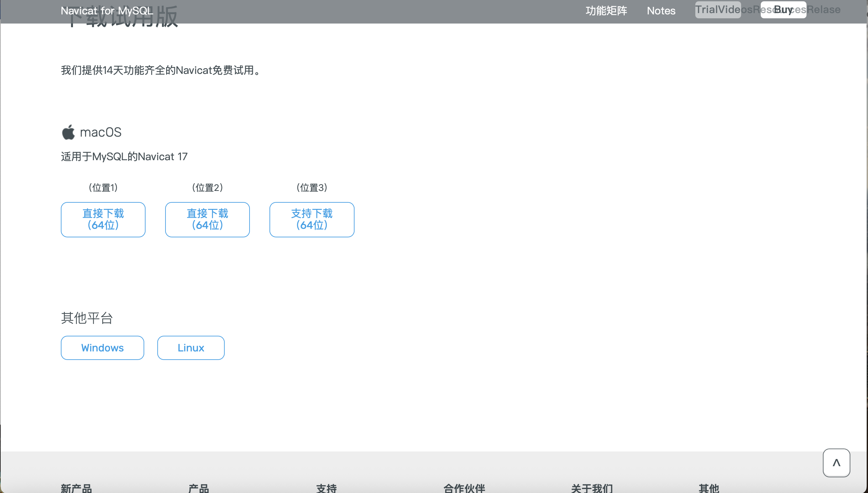Switch to the Linux platform button
This screenshot has height=493, width=868.
tap(191, 348)
